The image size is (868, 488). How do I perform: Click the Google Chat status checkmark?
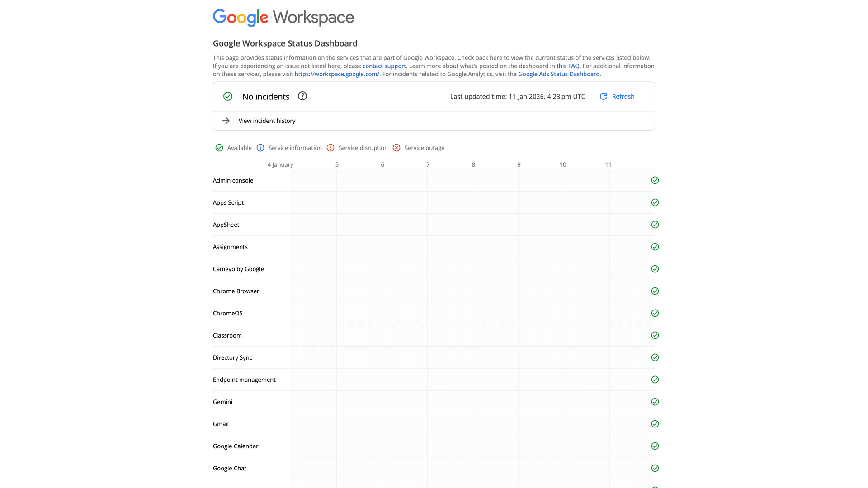pyautogui.click(x=655, y=468)
